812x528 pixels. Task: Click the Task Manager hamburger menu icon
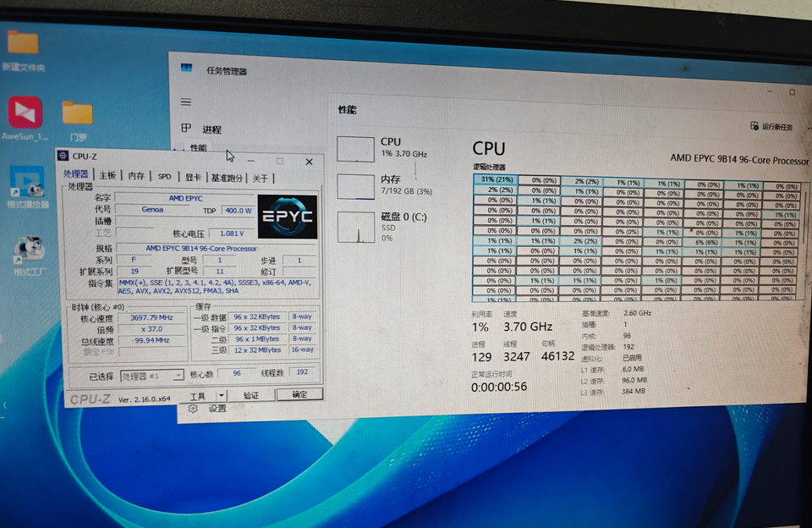point(186,102)
